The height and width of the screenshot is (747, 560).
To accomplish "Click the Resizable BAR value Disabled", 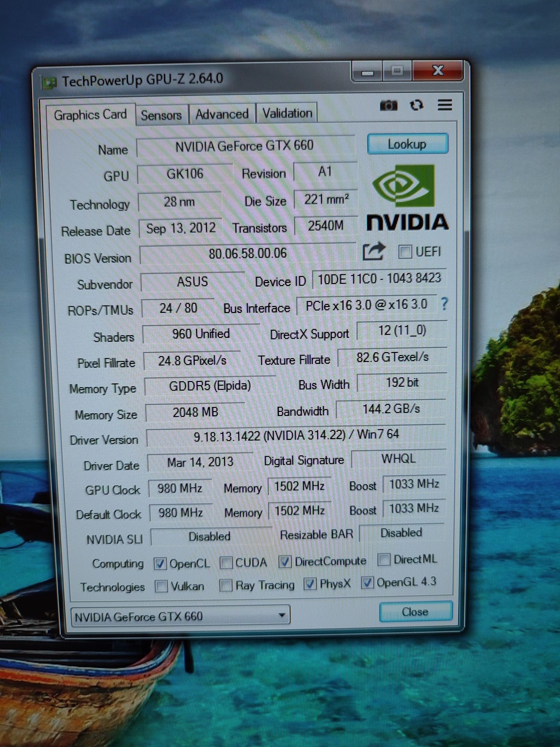I will coord(401,533).
